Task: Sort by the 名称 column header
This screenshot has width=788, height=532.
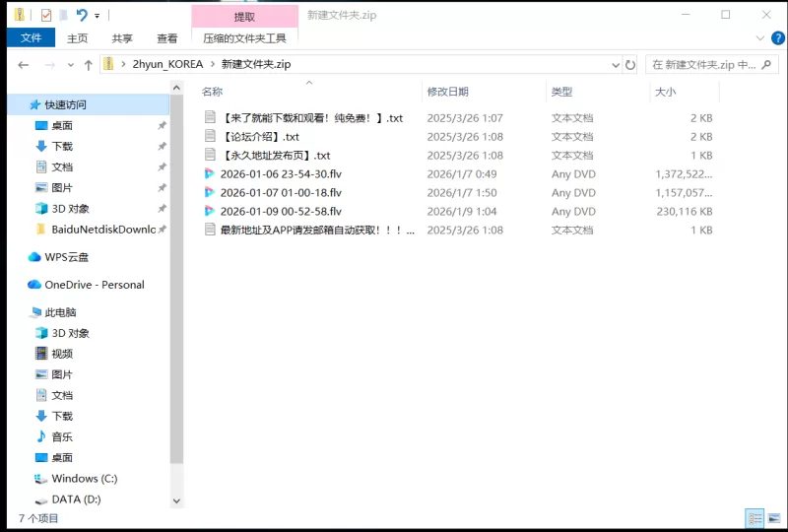Action: [212, 92]
